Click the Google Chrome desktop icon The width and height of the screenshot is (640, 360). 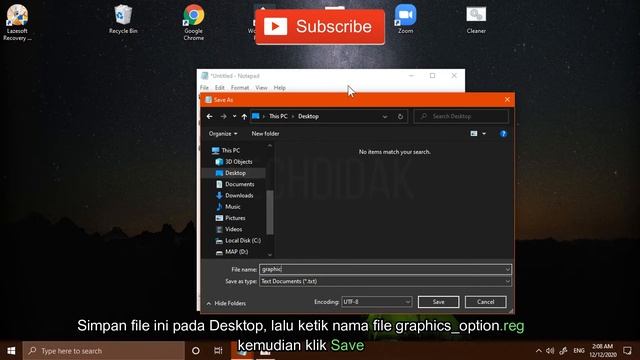click(193, 22)
